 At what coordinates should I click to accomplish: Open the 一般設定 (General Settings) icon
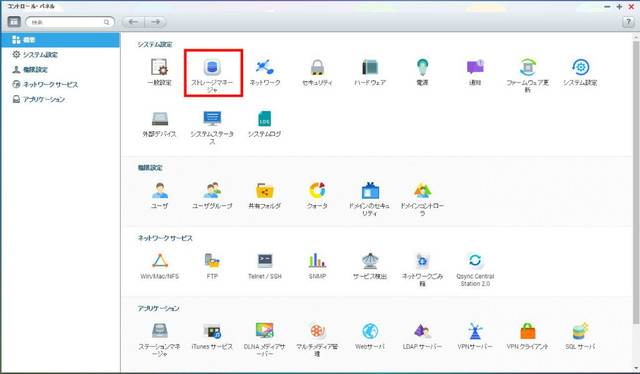[159, 67]
